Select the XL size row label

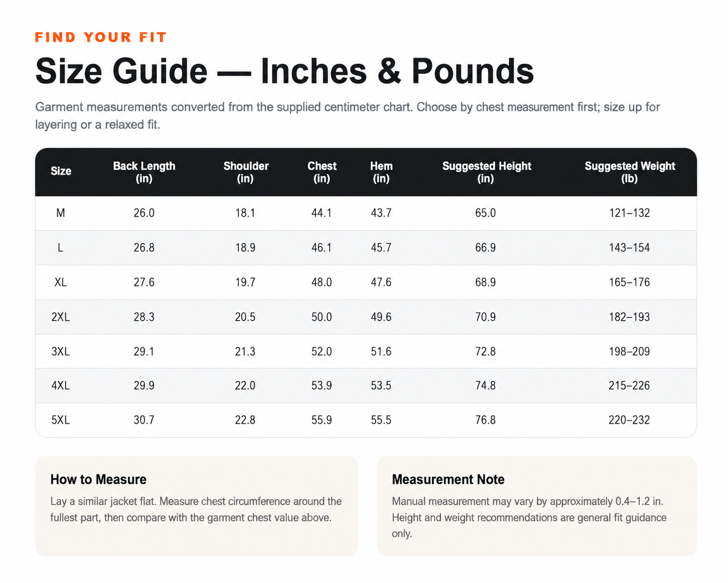[x=61, y=282]
